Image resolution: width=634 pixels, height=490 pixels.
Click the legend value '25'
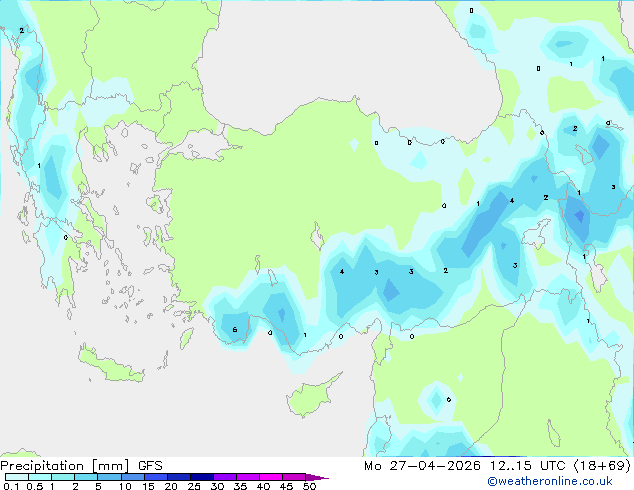(194, 486)
